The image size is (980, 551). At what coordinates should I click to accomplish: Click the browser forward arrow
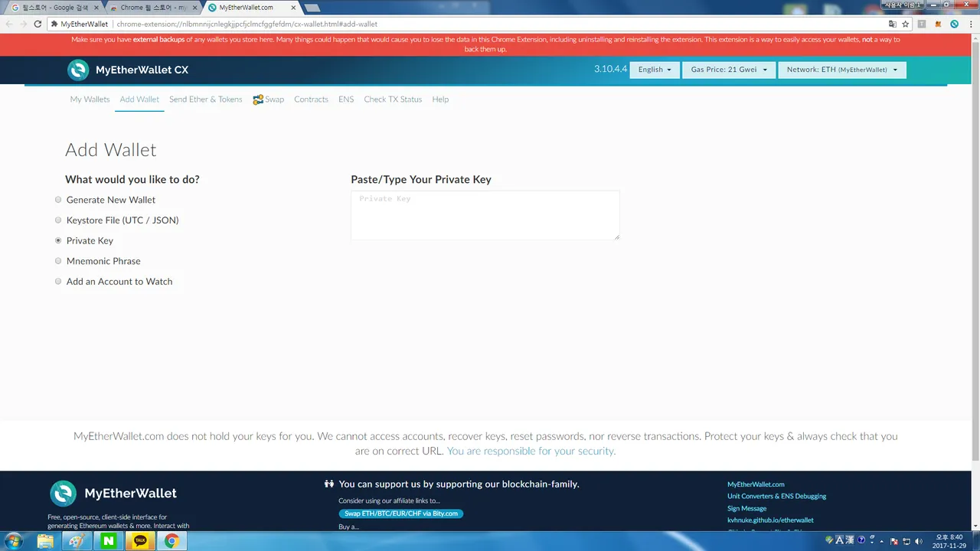click(x=23, y=24)
